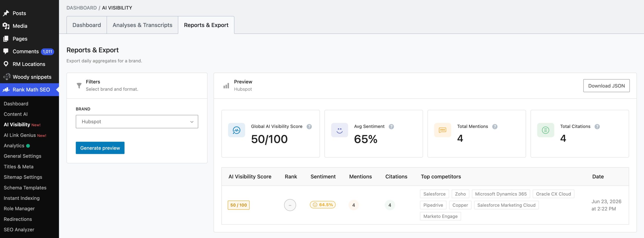This screenshot has width=644, height=238.
Task: Open Analytics submenu link
Action: click(14, 146)
